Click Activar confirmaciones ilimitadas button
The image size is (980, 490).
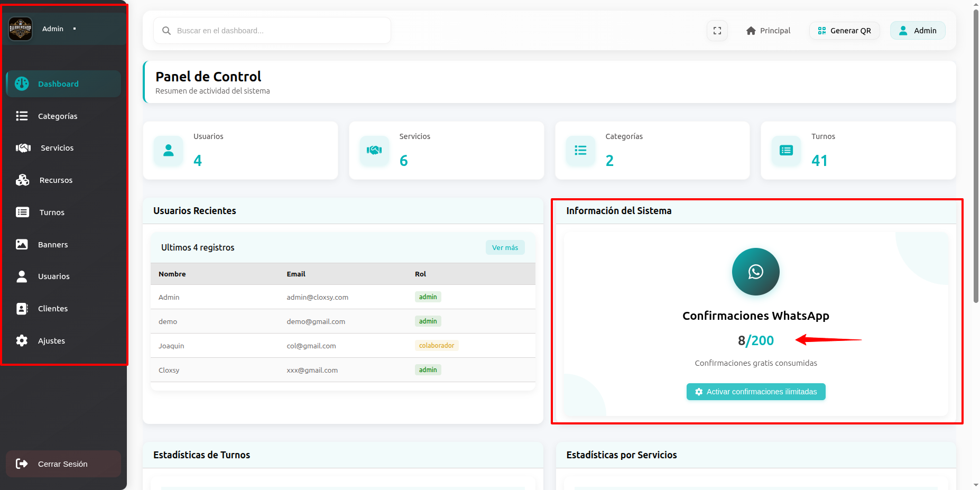[755, 392]
